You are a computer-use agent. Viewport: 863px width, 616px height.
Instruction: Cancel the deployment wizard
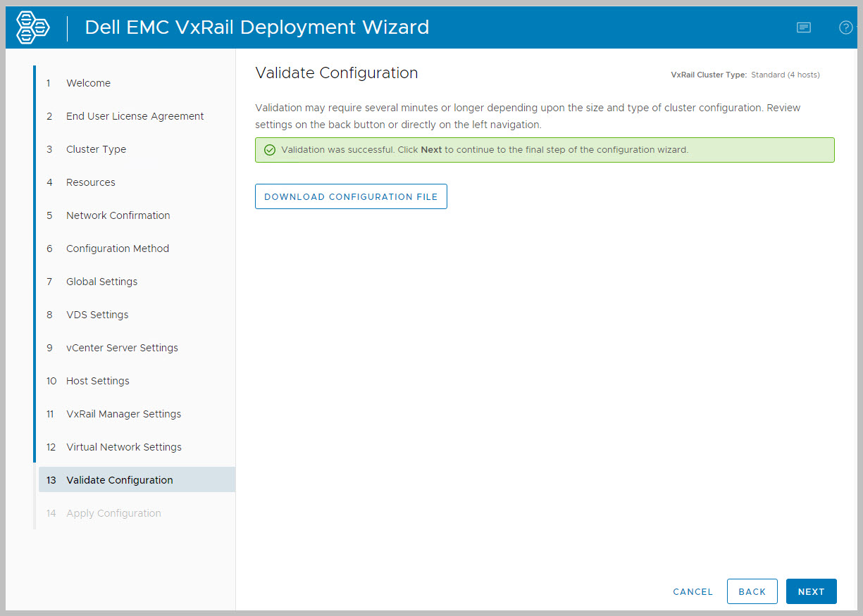click(693, 592)
